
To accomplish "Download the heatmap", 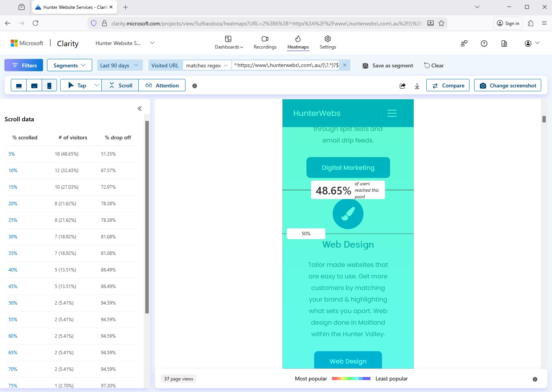I will coord(417,86).
